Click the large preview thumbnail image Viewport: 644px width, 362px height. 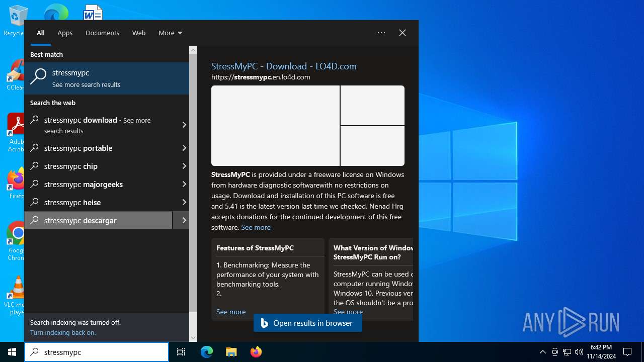click(275, 126)
